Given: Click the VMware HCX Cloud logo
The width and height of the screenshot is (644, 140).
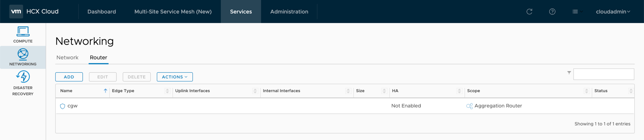Looking at the screenshot, I should [16, 12].
